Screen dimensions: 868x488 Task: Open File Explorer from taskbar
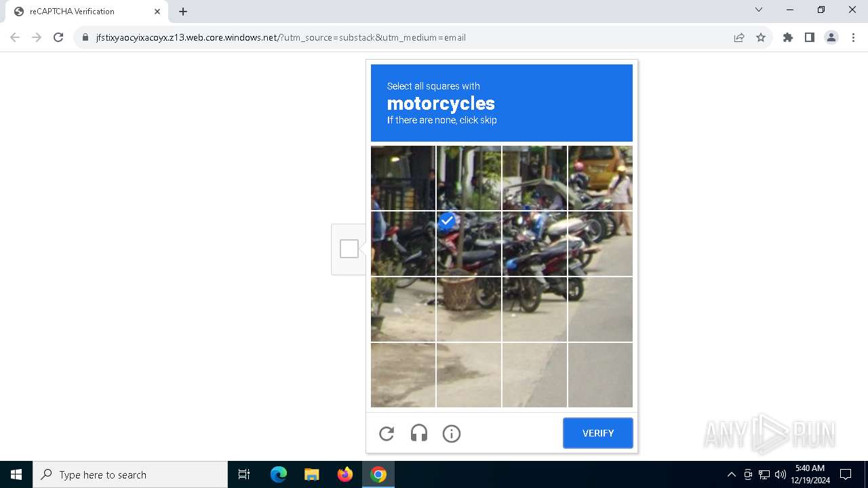pyautogui.click(x=312, y=474)
